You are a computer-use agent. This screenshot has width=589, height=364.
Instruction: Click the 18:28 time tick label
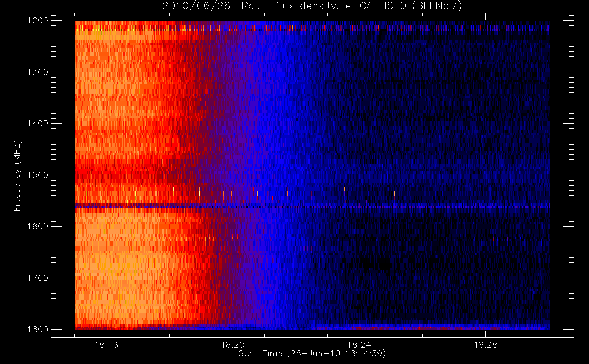[485, 345]
